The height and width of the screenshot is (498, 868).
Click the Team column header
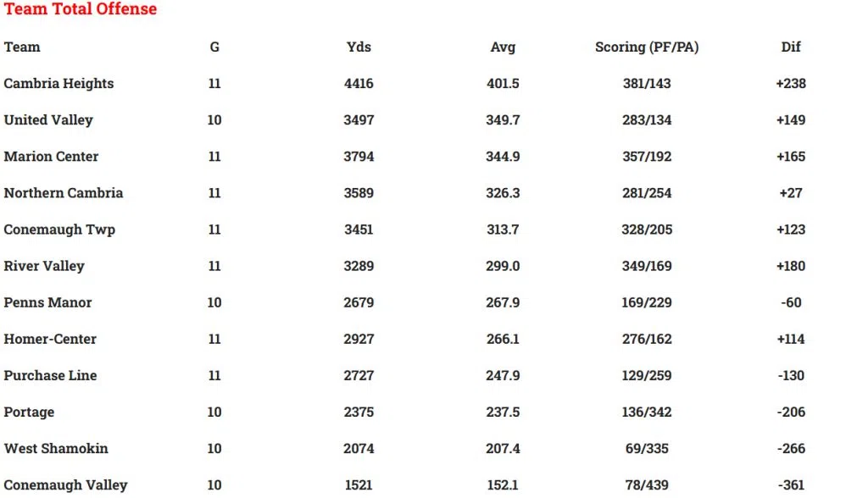(22, 47)
